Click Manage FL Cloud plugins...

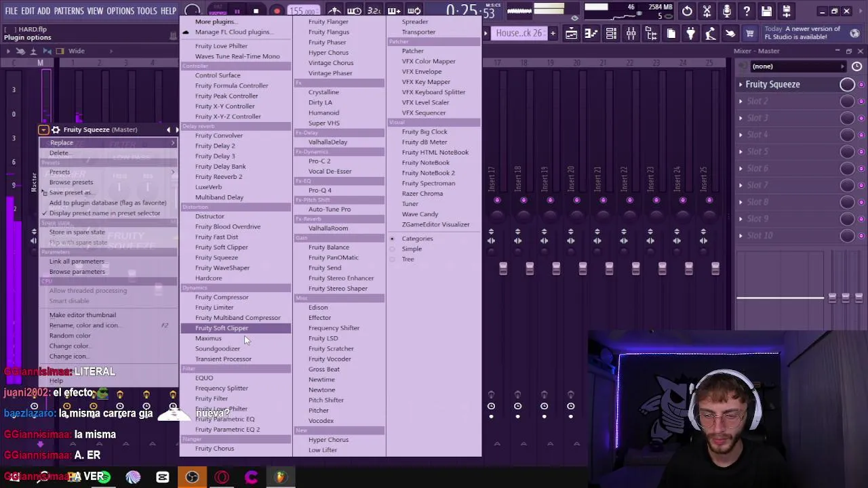click(x=233, y=32)
